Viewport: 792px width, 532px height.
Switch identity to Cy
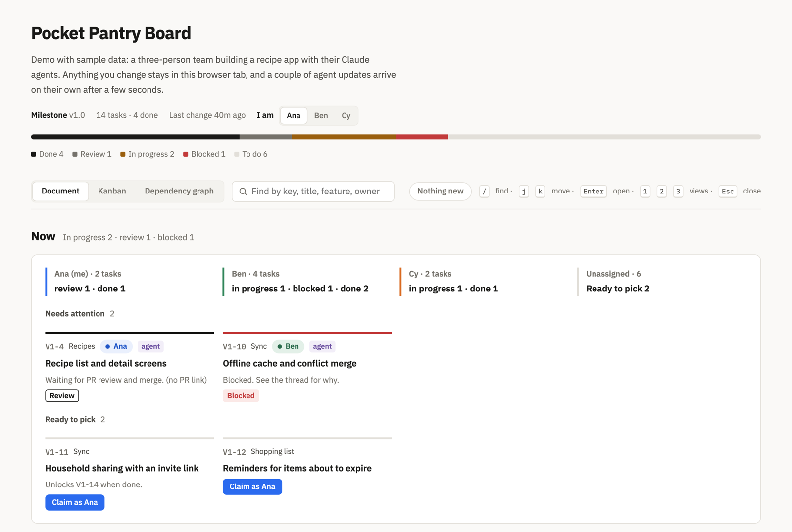[346, 116]
